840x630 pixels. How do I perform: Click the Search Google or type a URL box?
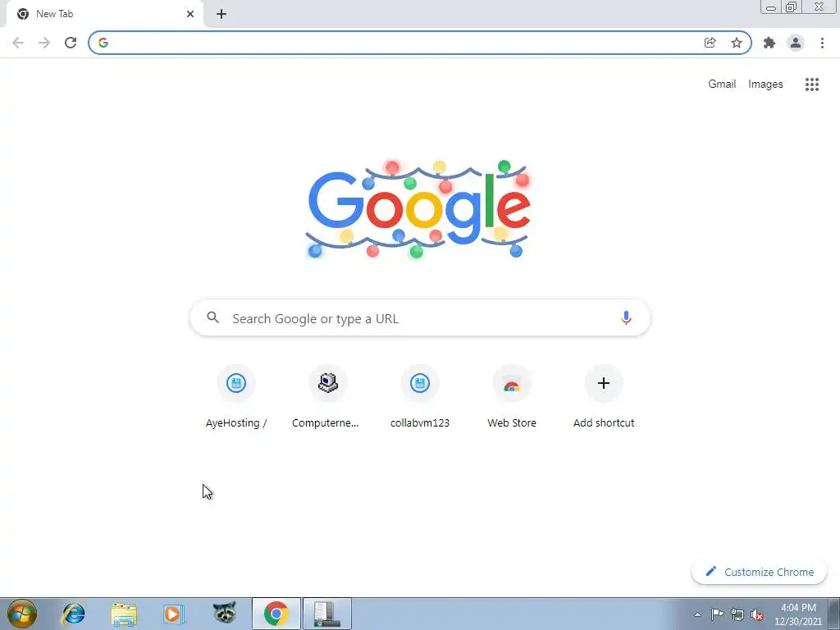[420, 318]
